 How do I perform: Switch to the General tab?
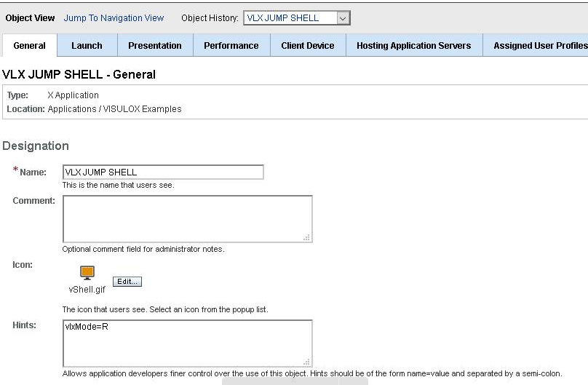(30, 45)
